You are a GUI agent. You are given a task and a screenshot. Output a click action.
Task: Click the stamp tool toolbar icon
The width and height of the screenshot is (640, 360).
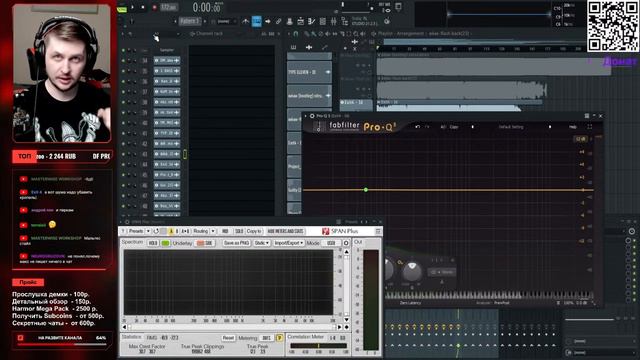289,21
